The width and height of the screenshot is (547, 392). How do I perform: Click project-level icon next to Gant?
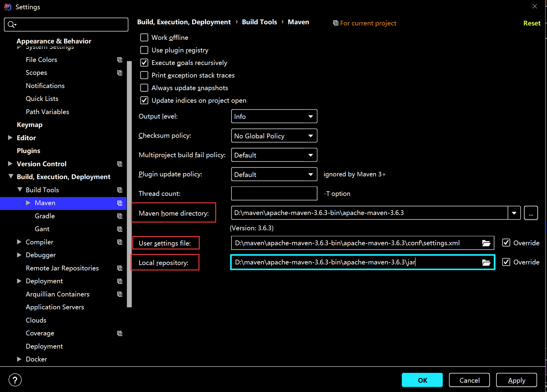(120, 229)
